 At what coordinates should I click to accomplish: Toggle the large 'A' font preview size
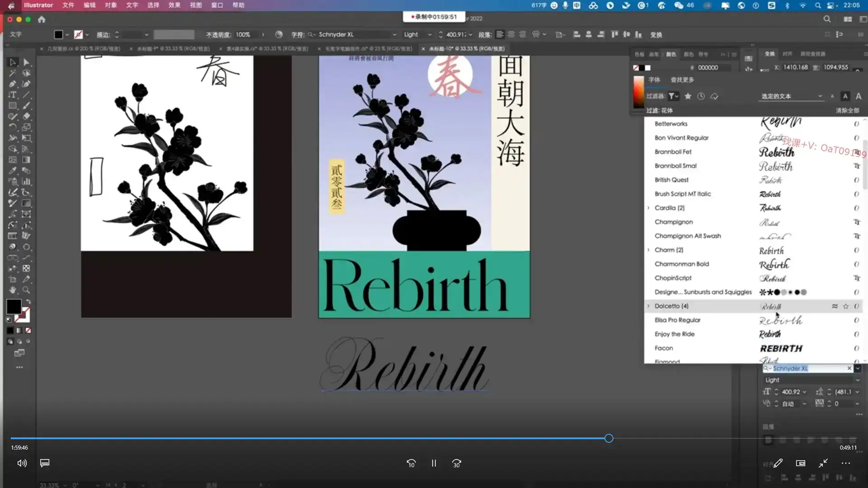[859, 96]
